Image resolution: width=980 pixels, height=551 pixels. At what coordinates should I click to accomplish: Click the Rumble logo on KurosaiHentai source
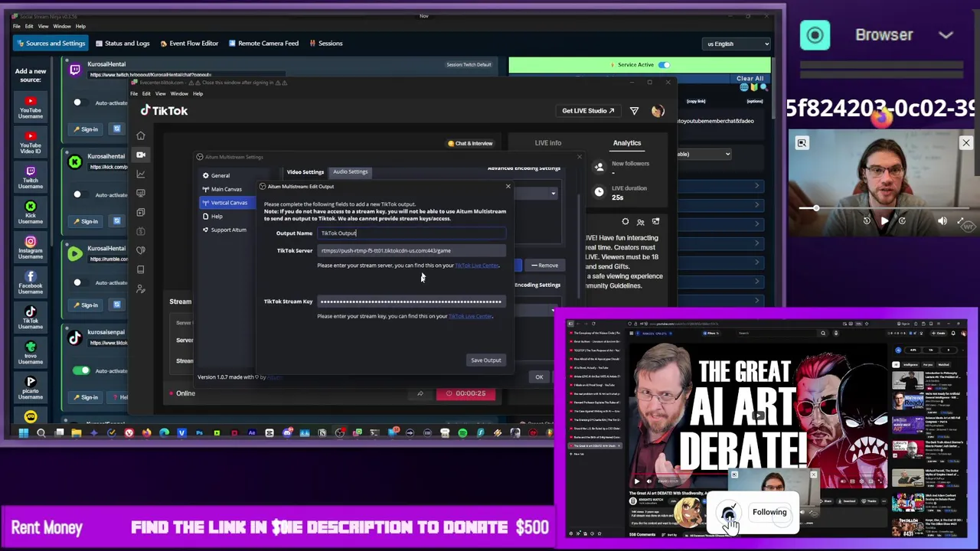click(75, 253)
